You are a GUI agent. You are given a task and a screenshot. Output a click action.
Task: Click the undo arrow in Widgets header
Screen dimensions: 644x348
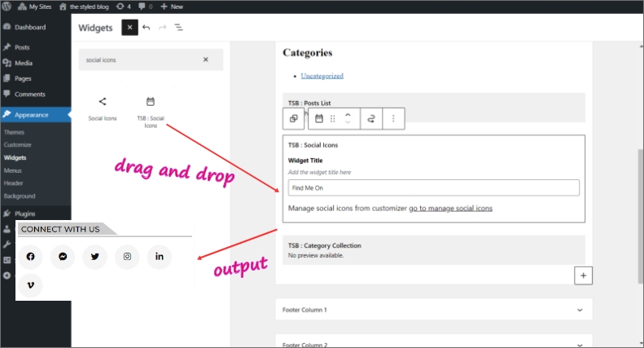(147, 27)
